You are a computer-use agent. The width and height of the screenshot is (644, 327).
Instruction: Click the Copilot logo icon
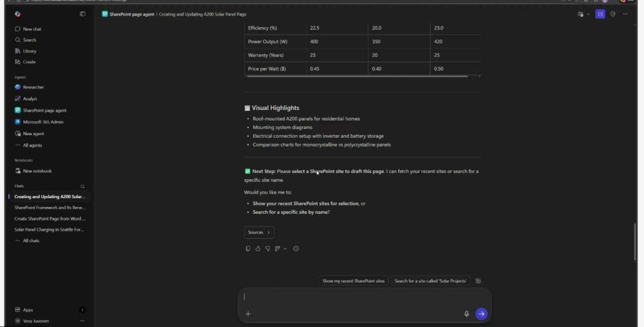point(18,14)
